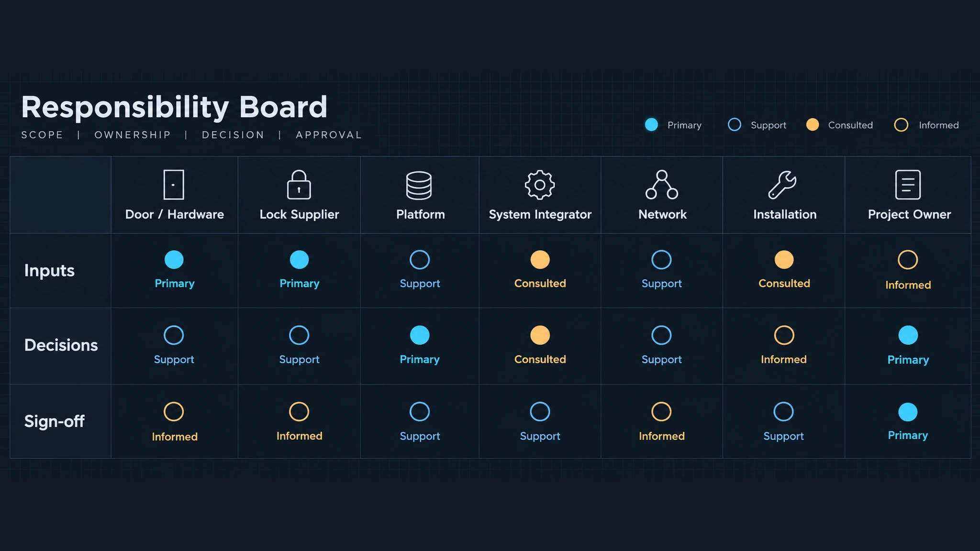Select the Primary dot for Decisions Project Owner
The width and height of the screenshot is (980, 551).
(x=908, y=335)
